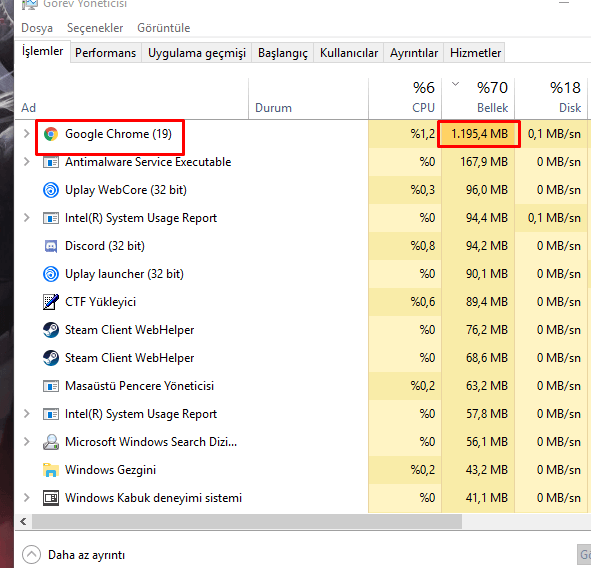Expand the 94,4 MB Intel System Usage Report row

tap(26, 217)
